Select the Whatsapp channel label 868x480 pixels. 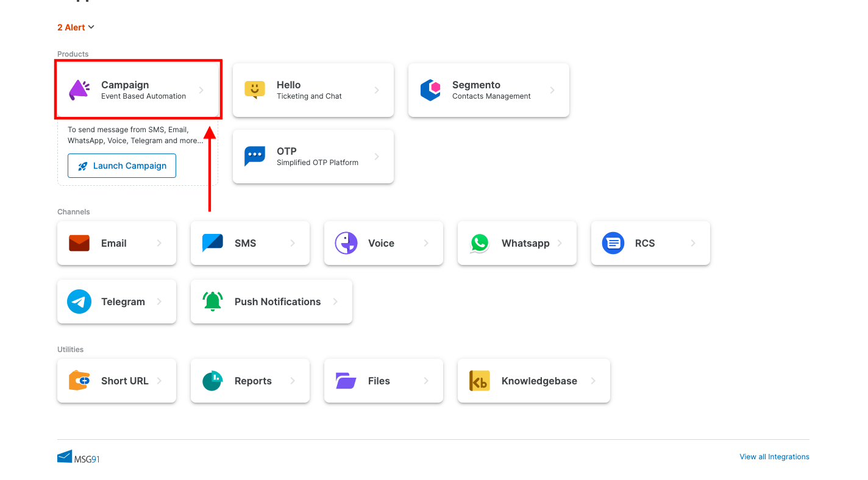click(525, 243)
